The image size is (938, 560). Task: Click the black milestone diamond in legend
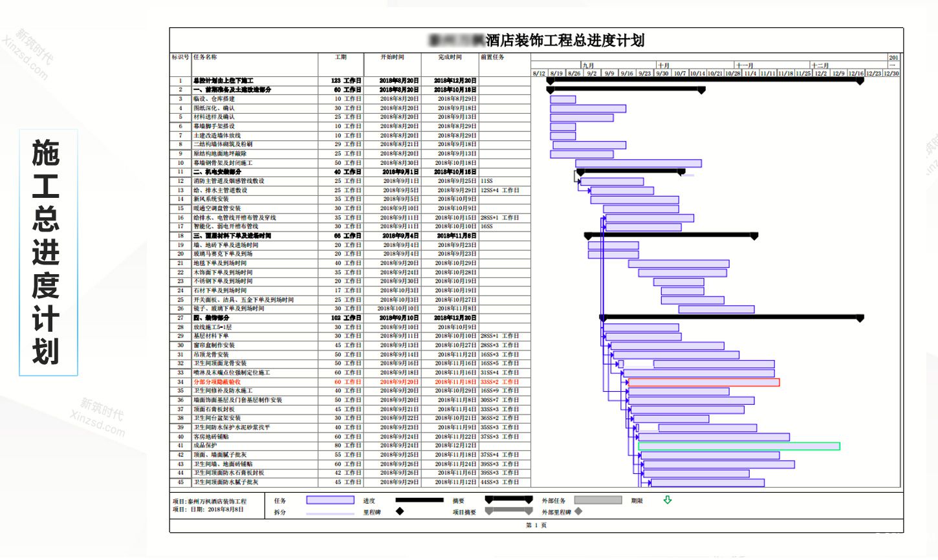coord(400,511)
